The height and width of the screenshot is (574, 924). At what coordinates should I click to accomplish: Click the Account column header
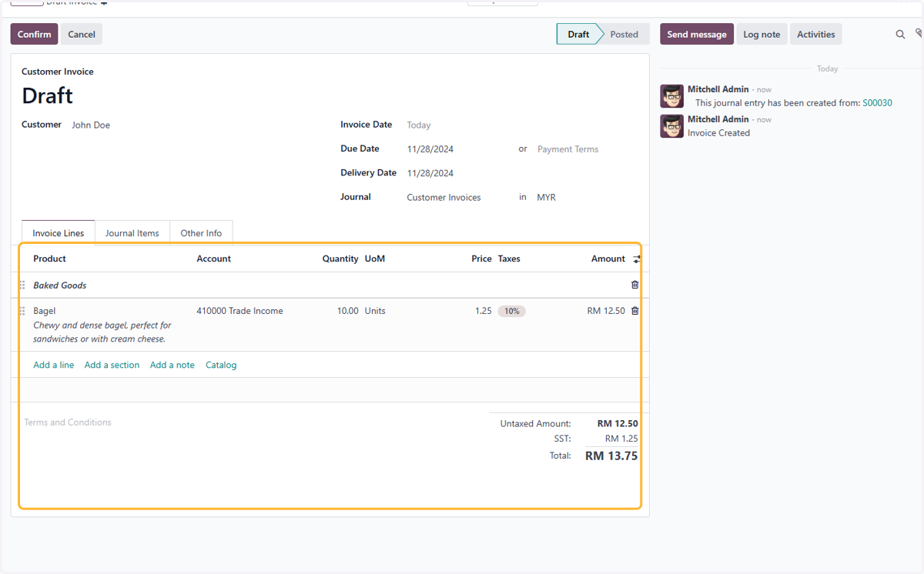tap(213, 259)
